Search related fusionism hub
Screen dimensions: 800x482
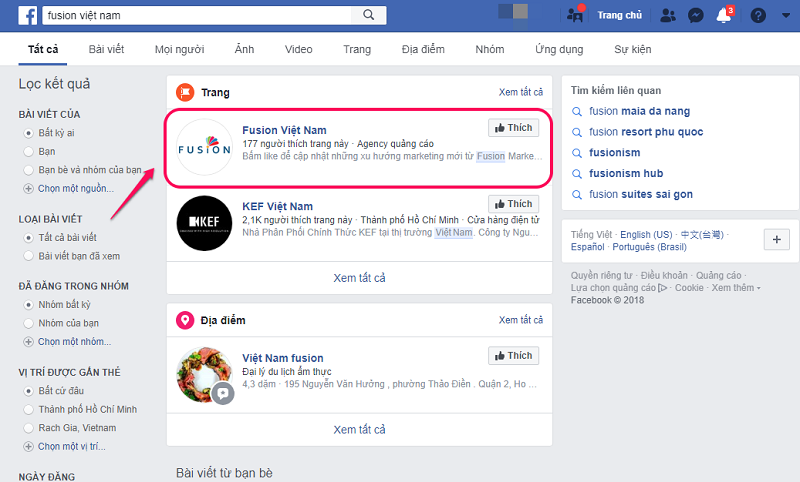pyautogui.click(x=626, y=173)
